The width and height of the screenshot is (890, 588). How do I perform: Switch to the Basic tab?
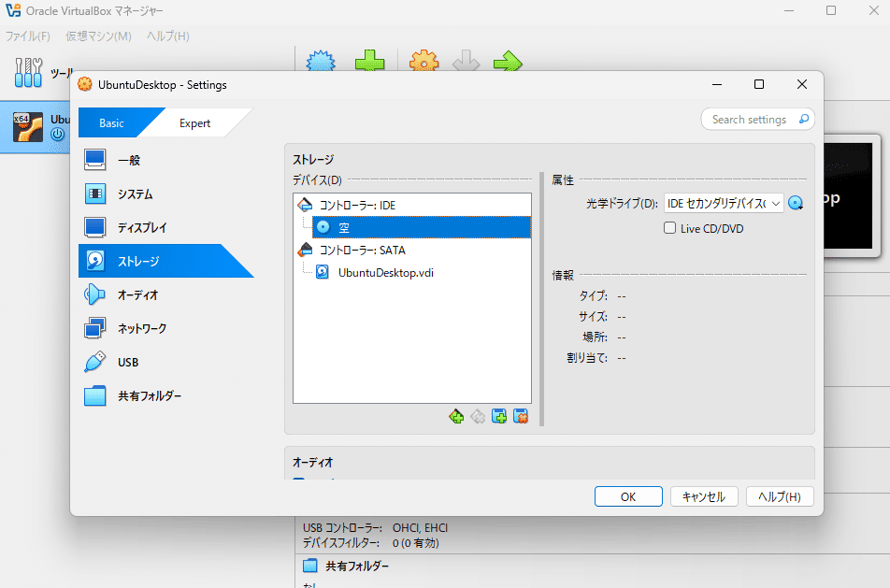click(112, 122)
